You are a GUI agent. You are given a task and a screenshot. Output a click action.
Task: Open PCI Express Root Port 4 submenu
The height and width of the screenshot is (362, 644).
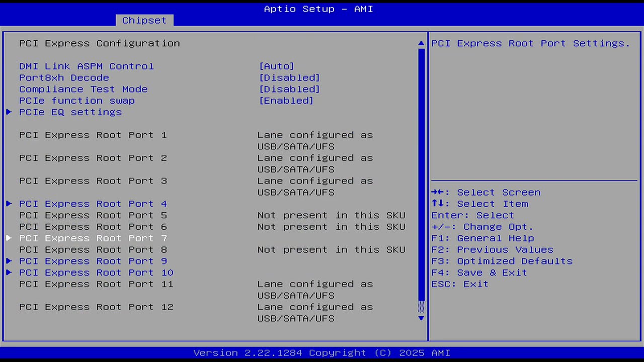pos(93,204)
